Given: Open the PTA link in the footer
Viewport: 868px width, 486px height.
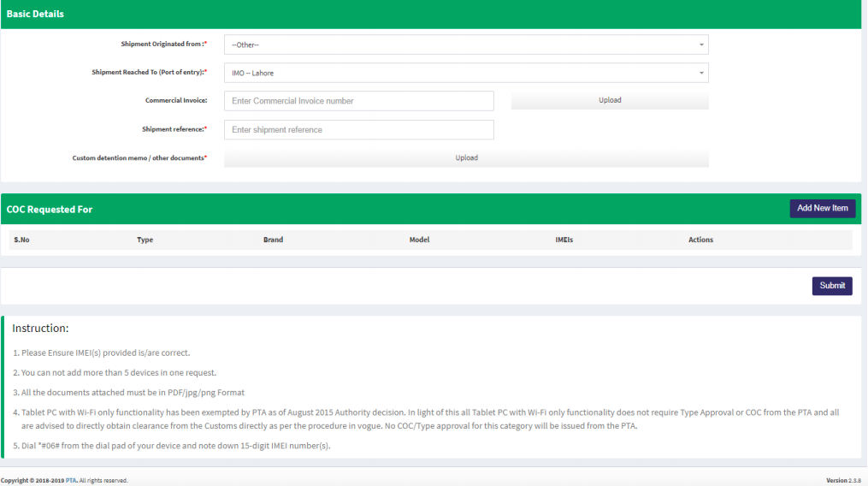Looking at the screenshot, I should pos(71,481).
